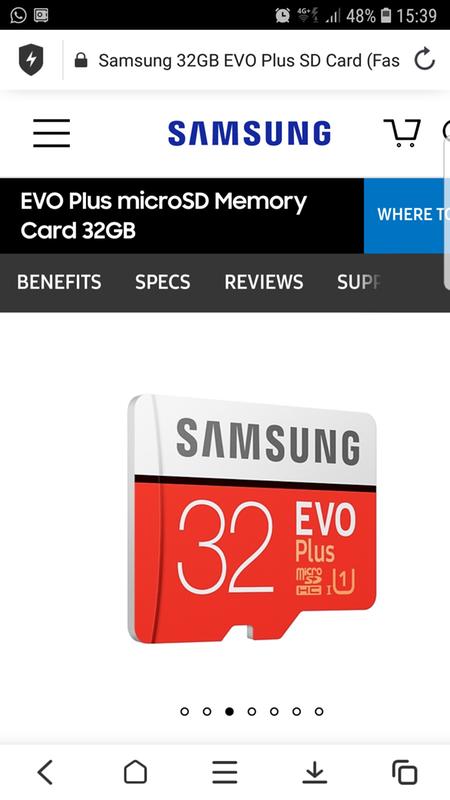This screenshot has width=450, height=800.
Task: Open the browser downloads
Action: 315,771
